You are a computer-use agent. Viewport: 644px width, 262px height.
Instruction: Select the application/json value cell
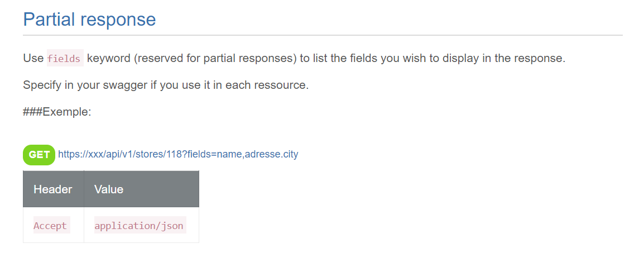point(140,226)
